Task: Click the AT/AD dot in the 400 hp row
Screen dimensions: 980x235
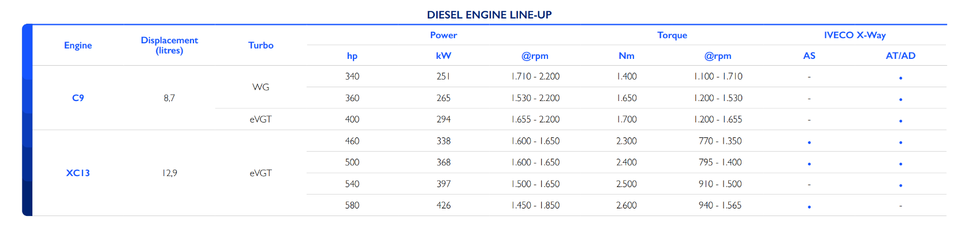Action: [x=900, y=121]
